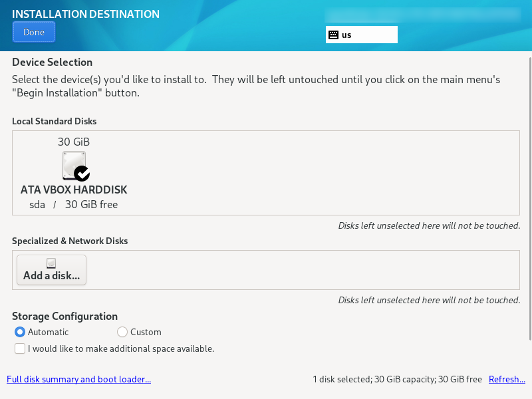Click the "INSTALLATION DESTINATION" heading
The image size is (532, 399).
point(86,14)
